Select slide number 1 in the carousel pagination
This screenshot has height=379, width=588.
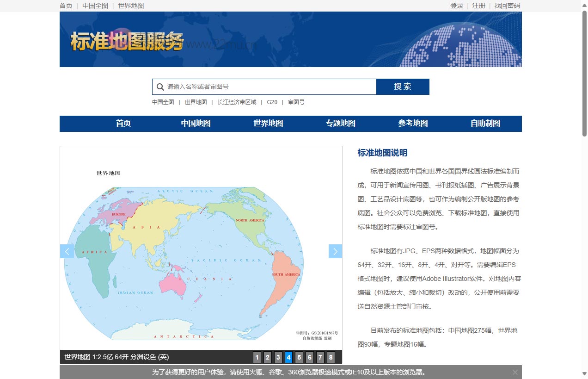tap(257, 357)
